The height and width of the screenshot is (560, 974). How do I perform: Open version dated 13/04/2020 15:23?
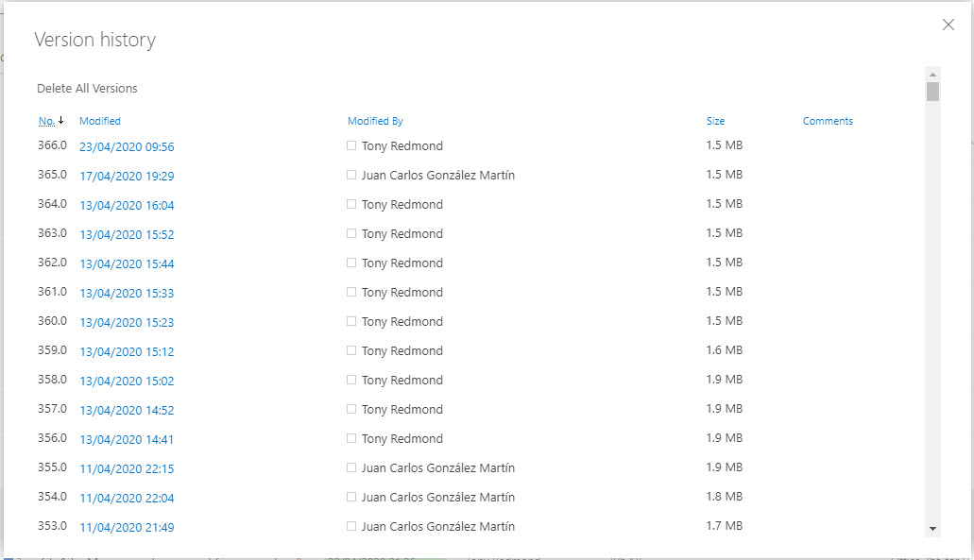click(x=127, y=323)
